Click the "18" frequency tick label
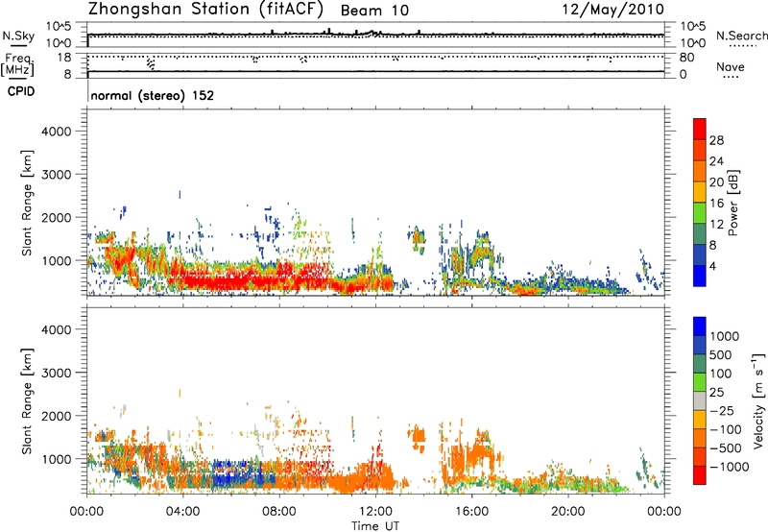 click(64, 58)
